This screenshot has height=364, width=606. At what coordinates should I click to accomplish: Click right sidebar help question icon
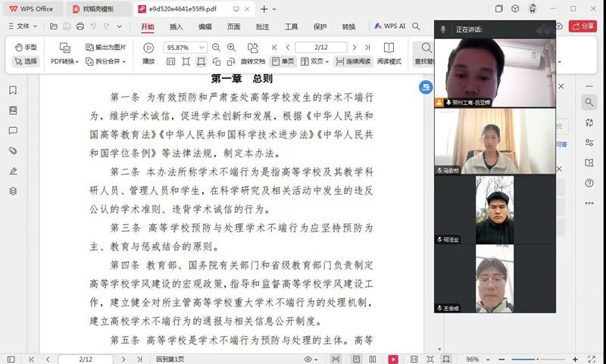(x=589, y=183)
